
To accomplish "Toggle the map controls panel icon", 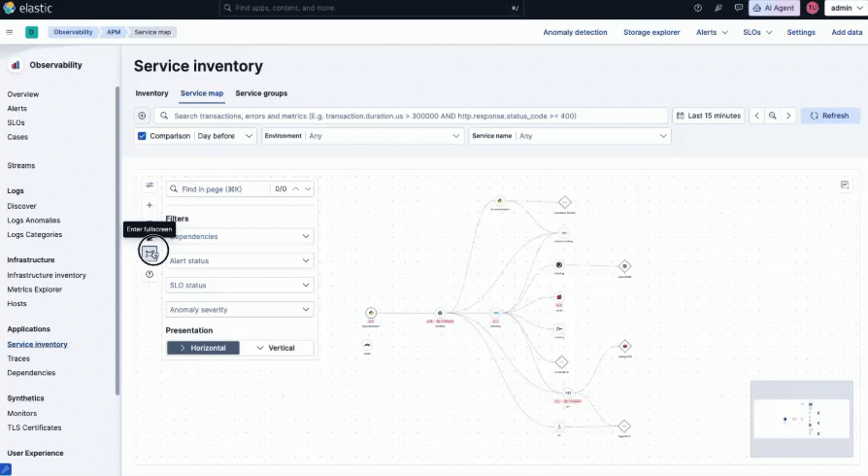I will [x=150, y=186].
